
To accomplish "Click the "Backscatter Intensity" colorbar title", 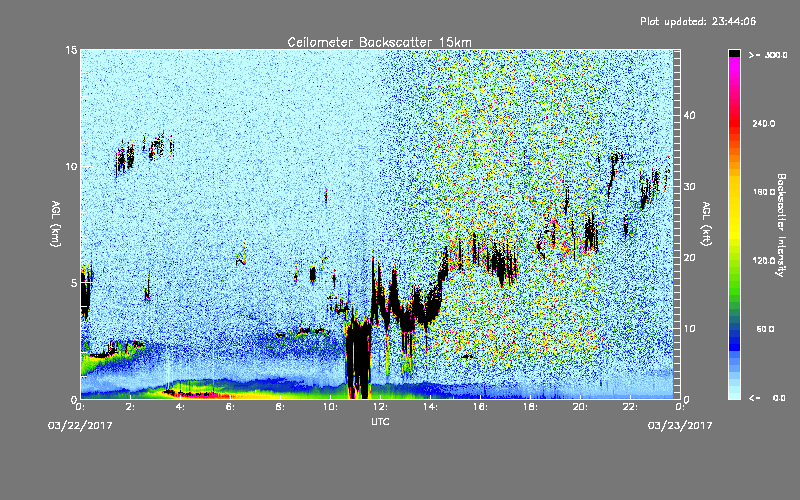I will tap(781, 225).
